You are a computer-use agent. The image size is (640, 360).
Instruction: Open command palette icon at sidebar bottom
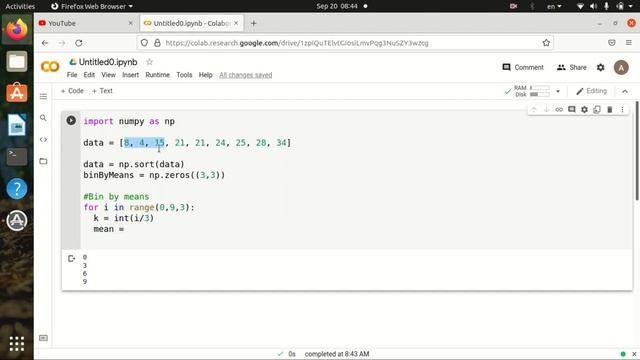43,338
